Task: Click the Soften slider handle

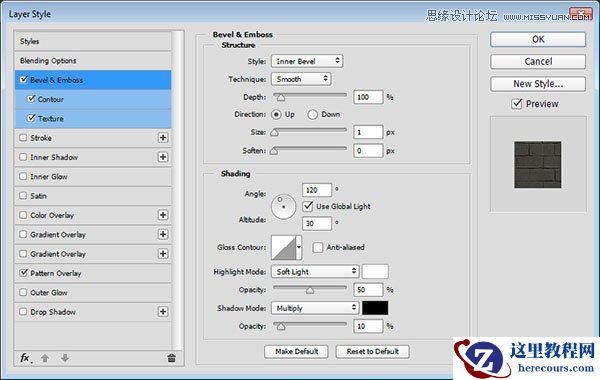Action: [x=274, y=151]
